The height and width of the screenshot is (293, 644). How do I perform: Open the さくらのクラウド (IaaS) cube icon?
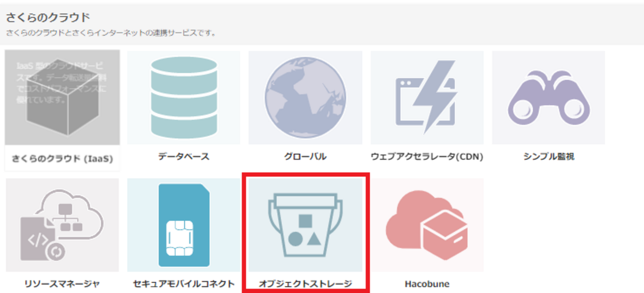(62, 98)
